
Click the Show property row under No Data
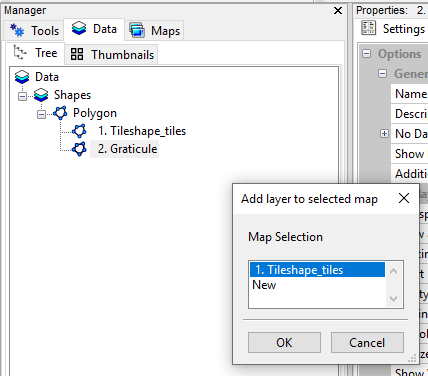tap(410, 154)
